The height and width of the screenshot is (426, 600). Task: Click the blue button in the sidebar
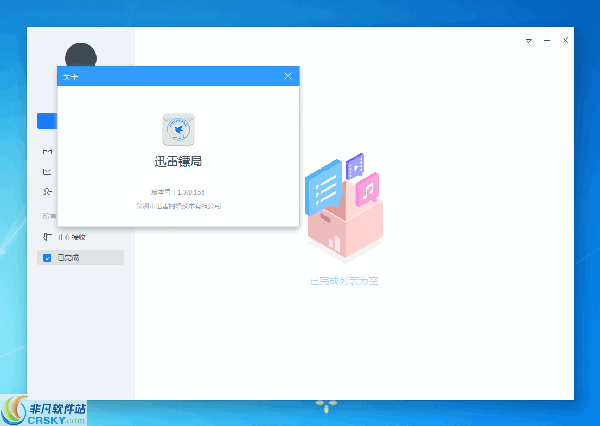(47, 121)
